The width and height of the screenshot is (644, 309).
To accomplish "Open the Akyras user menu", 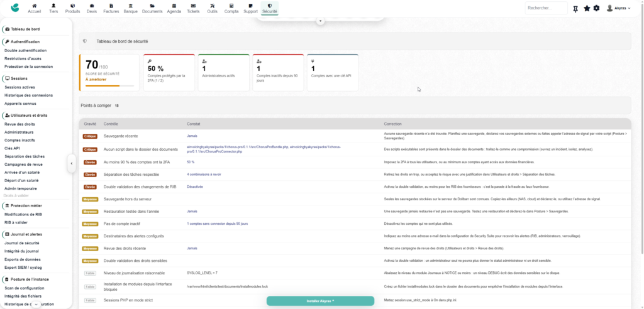I will pos(619,8).
